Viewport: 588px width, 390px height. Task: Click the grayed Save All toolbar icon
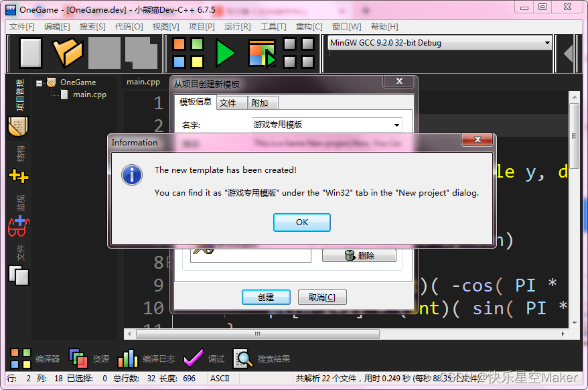point(141,53)
